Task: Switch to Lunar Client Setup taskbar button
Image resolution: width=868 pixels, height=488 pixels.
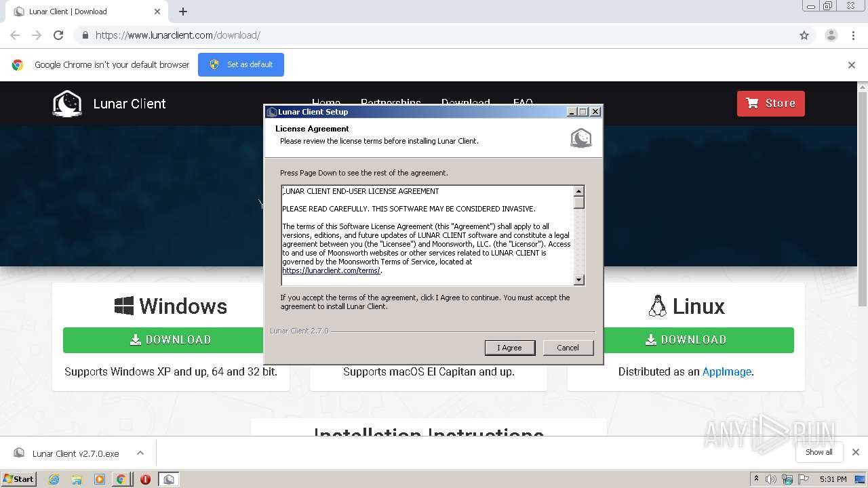Action: (x=169, y=479)
